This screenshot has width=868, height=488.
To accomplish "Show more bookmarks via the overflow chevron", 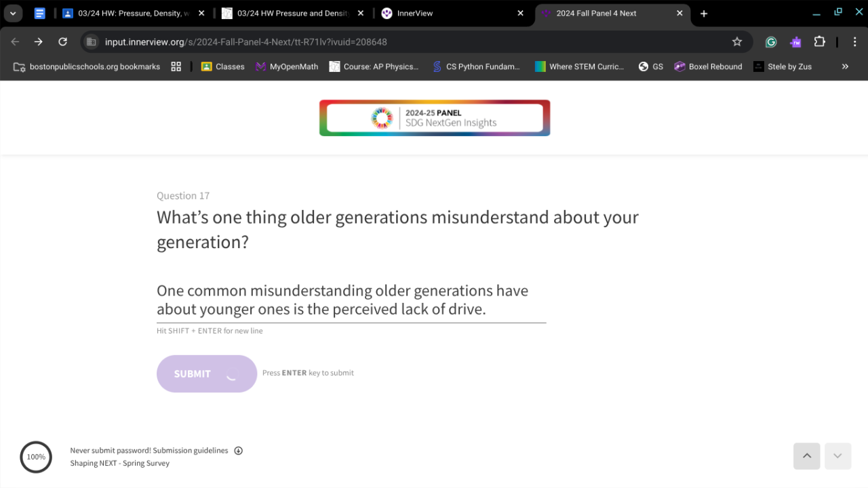I will tap(845, 66).
